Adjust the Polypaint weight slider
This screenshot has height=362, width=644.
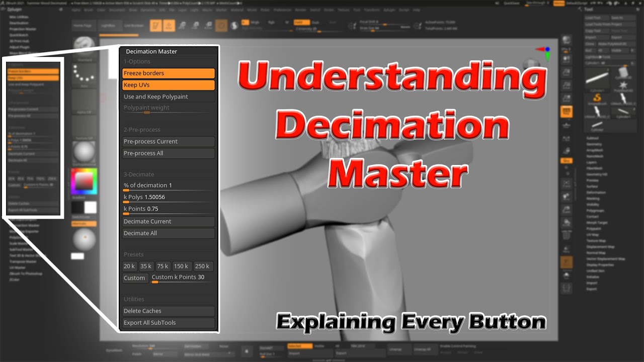coord(169,109)
